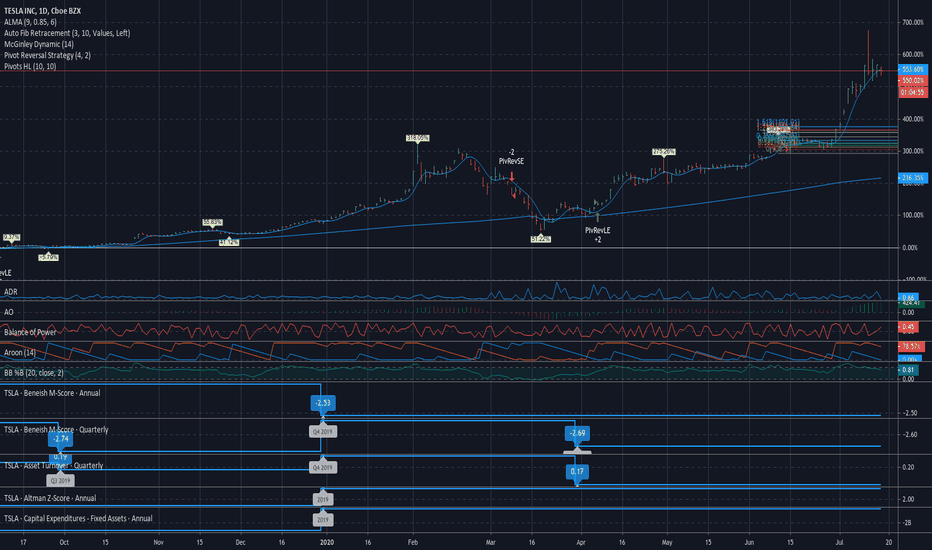Click the Aroon 78.57% value label
This screenshot has height=550, width=932.
910,346
